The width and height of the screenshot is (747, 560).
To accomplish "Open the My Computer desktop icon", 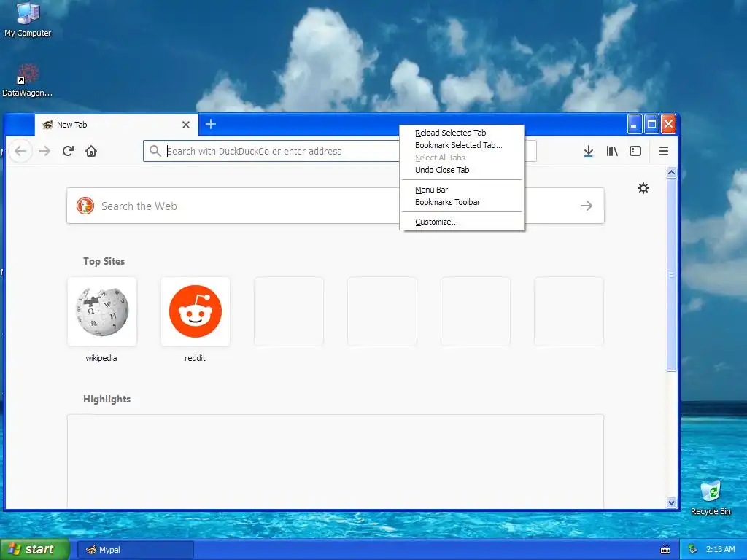I will coord(28,20).
